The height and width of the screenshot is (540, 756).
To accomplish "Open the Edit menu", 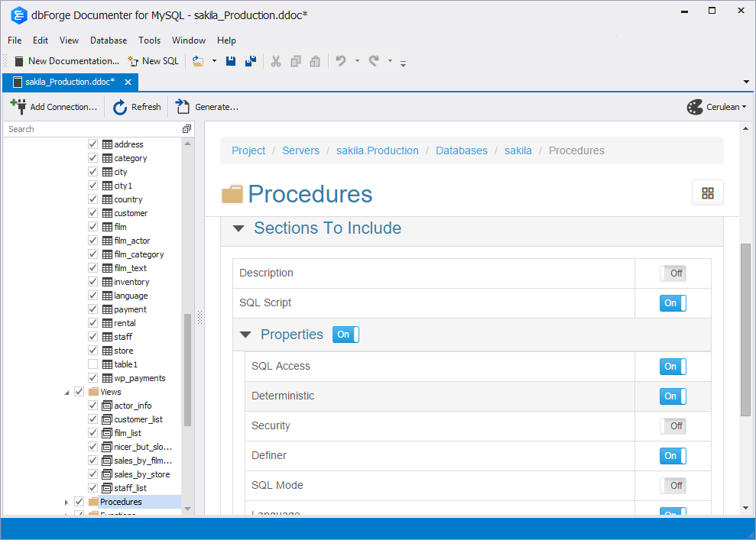I will point(41,40).
